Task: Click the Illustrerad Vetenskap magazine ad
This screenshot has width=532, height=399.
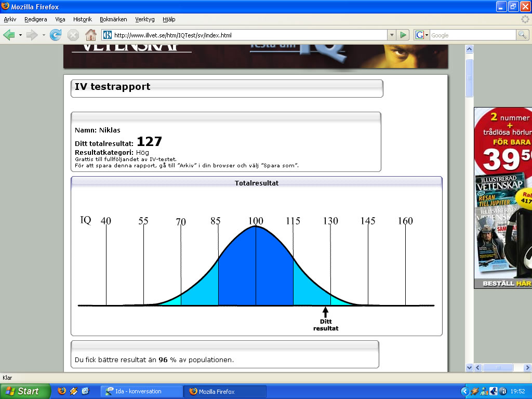Action: point(502,197)
